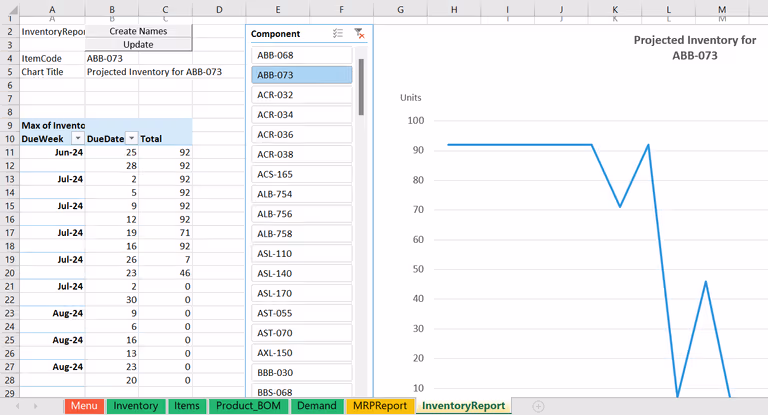
Task: Go to the MRPReport sheet tab
Action: (380, 406)
